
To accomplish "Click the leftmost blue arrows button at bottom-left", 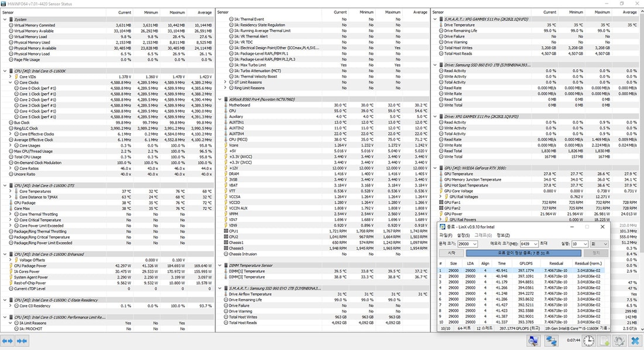I will pyautogui.click(x=8, y=341).
